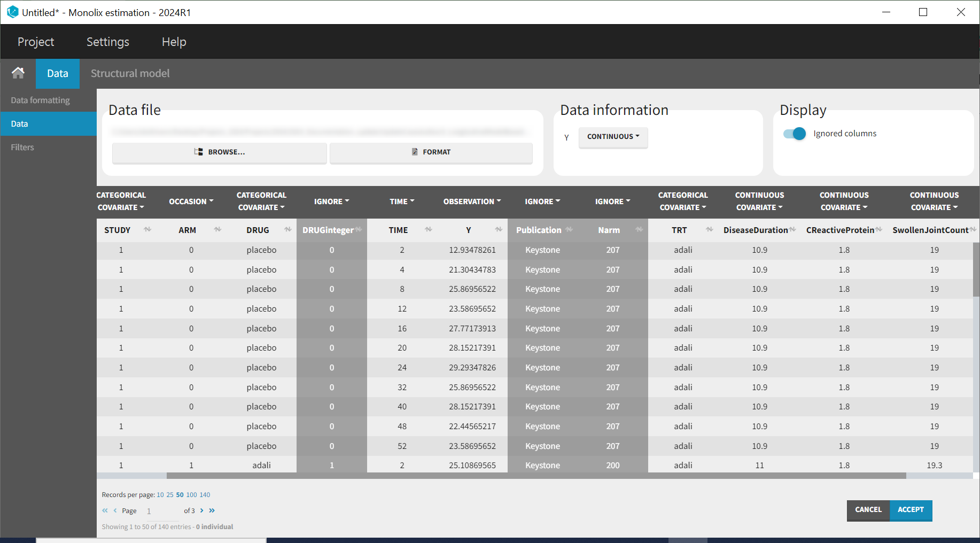
Task: Go to the Home icon tab
Action: [18, 73]
